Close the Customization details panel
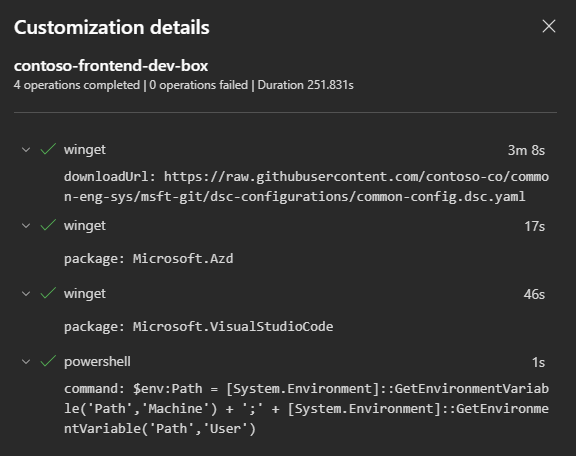Image resolution: width=576 pixels, height=456 pixels. click(549, 26)
